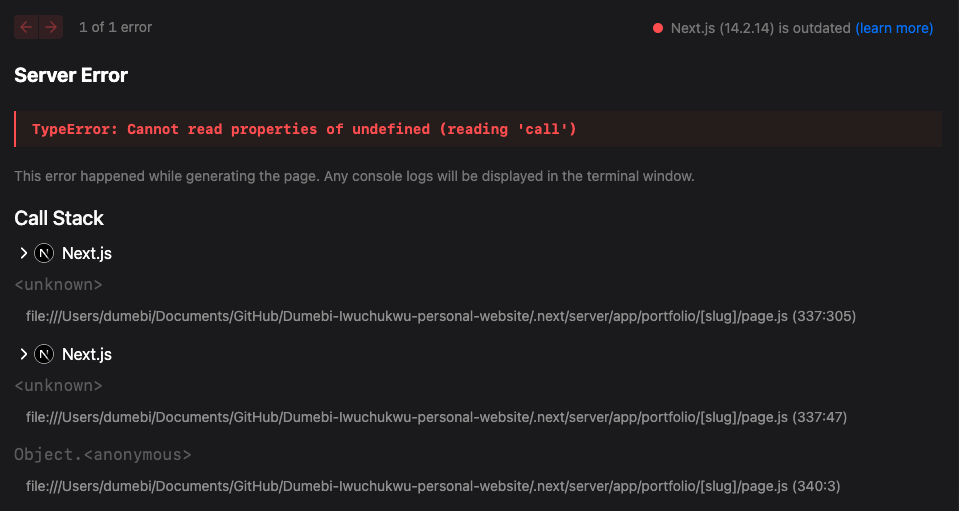
Task: Open the page.js (337:47) source frame
Action: pos(436,417)
